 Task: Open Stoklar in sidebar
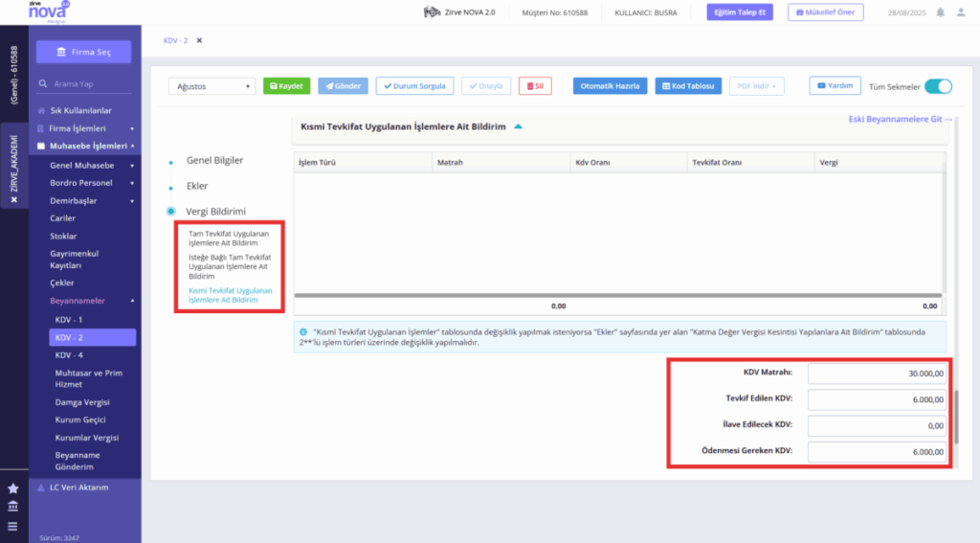coord(63,236)
